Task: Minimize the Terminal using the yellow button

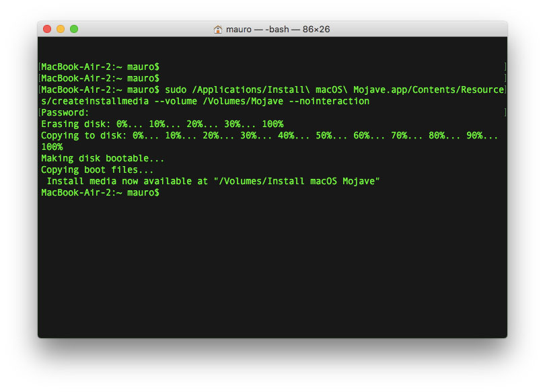Action: 61,29
